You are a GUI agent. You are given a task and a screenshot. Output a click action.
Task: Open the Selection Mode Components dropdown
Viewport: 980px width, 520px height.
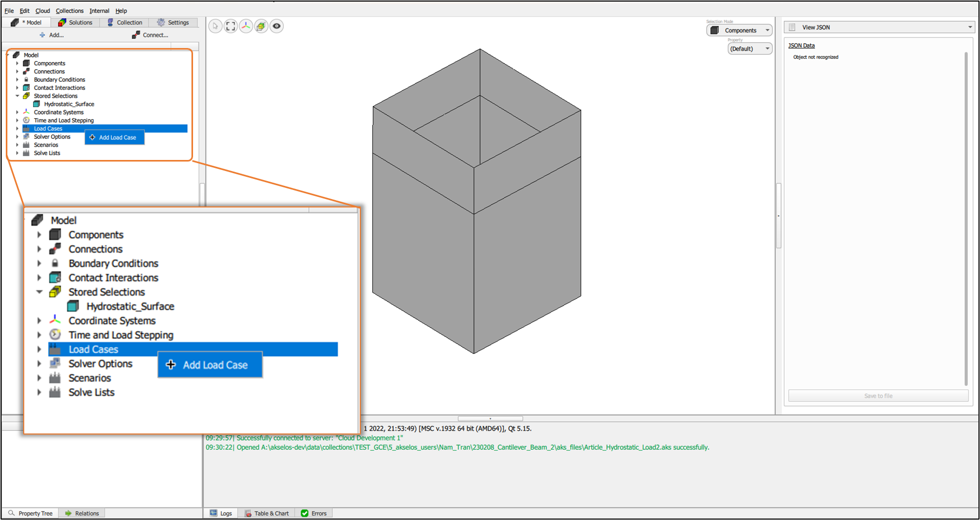click(739, 31)
